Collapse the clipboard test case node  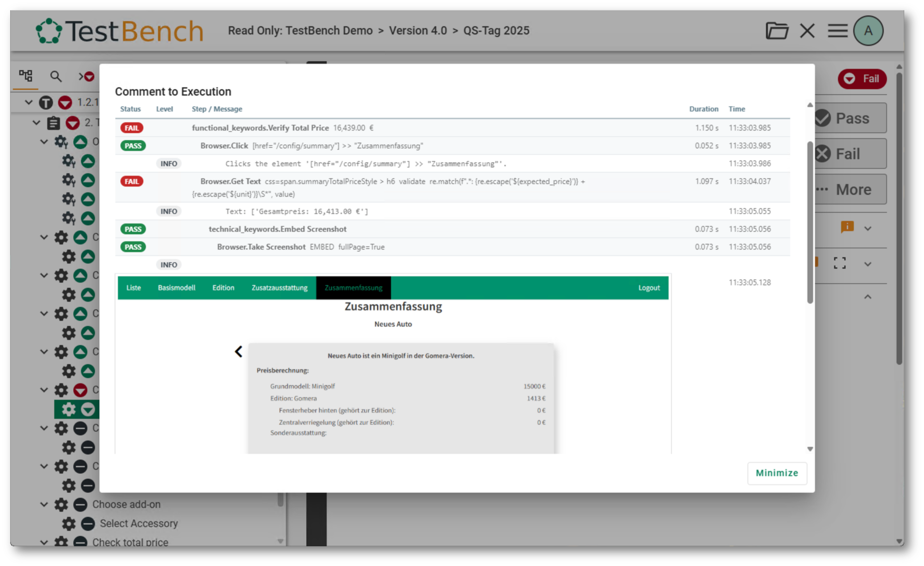coord(36,122)
